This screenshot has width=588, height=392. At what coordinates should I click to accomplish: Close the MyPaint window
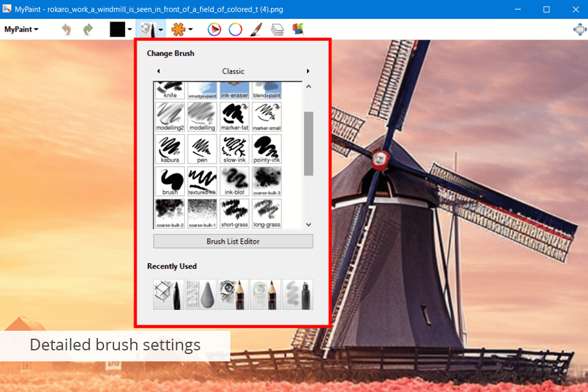[x=575, y=9]
